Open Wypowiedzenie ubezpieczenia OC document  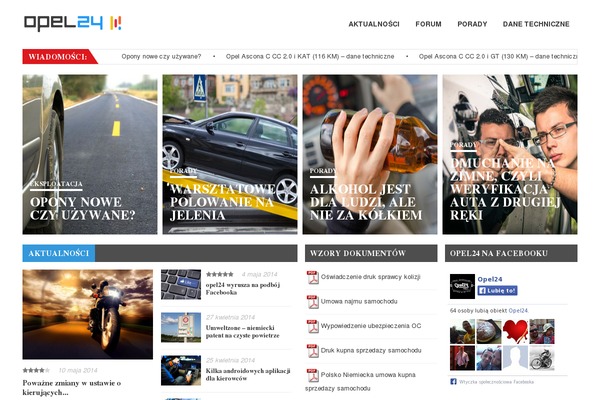pyautogui.click(x=371, y=326)
